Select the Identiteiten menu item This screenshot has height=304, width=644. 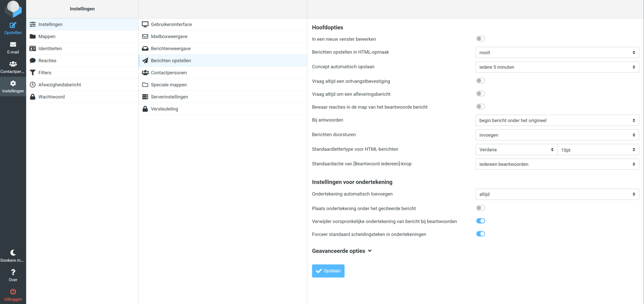point(82,48)
